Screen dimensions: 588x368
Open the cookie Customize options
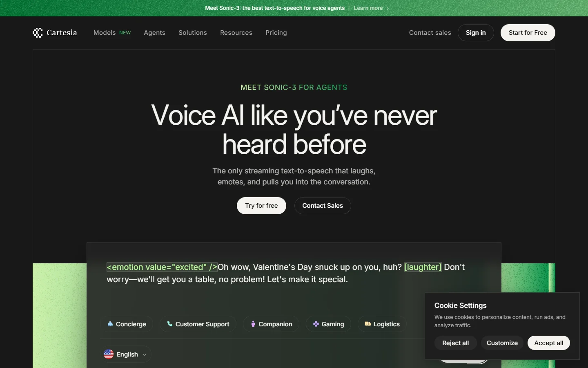pyautogui.click(x=502, y=343)
